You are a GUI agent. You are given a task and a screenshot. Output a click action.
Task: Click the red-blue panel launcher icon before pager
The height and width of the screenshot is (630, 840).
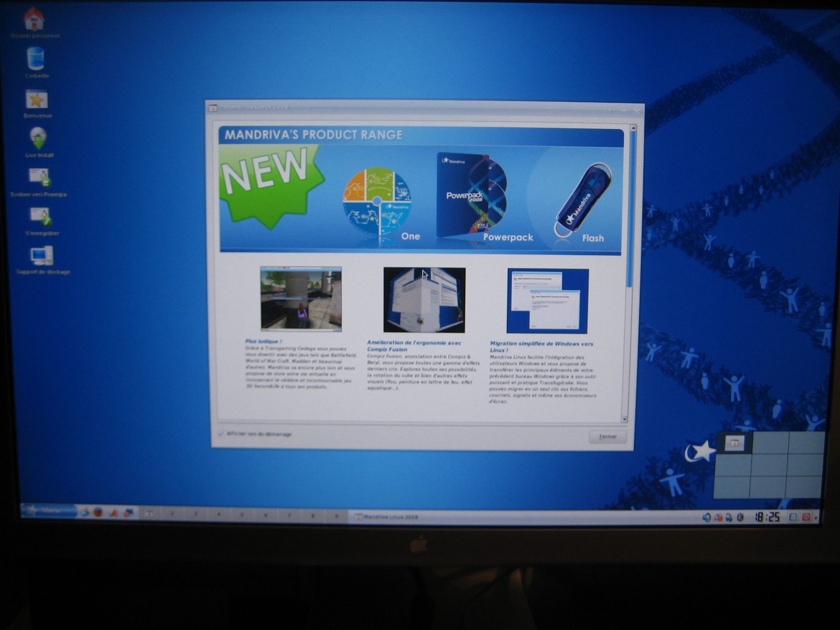click(128, 514)
